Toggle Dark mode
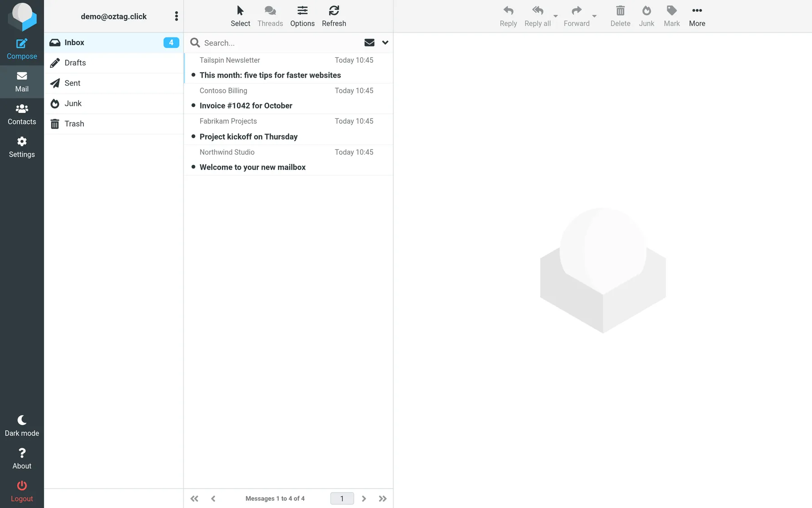This screenshot has width=812, height=508. coord(22,426)
